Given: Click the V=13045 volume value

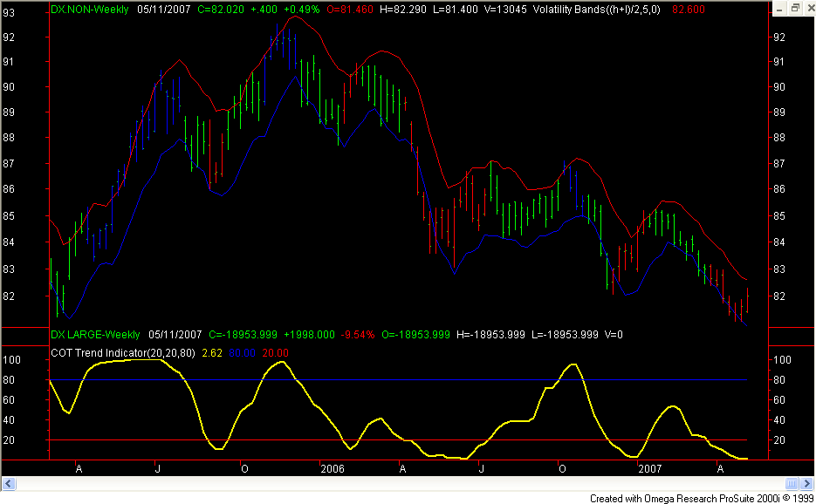Looking at the screenshot, I should point(504,10).
